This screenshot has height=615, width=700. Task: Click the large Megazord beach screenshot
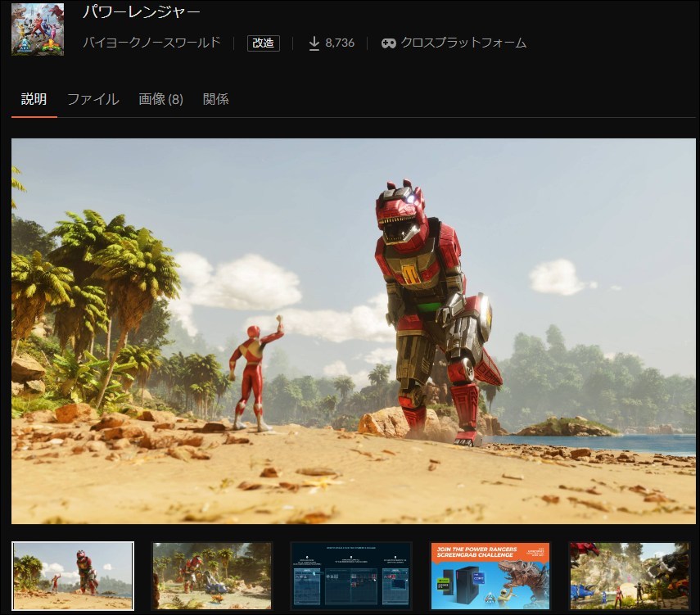(x=353, y=331)
